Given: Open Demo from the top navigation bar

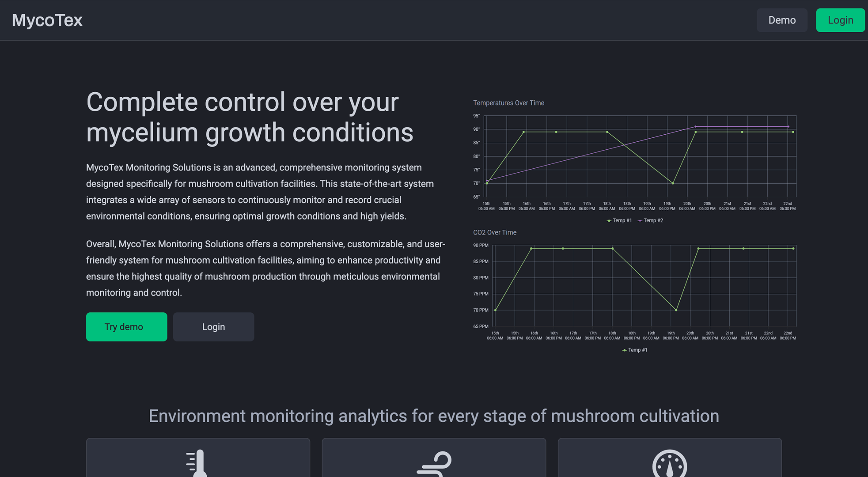Looking at the screenshot, I should 782,20.
